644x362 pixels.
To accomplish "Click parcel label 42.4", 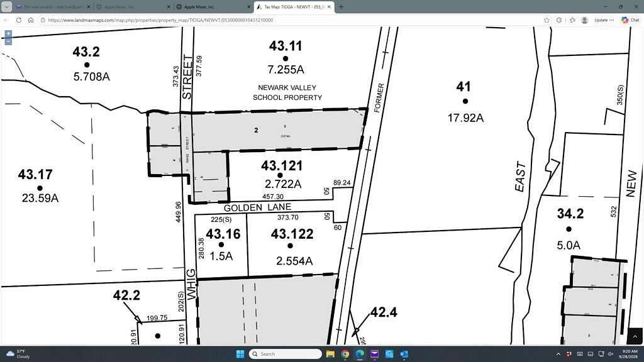I will point(384,312).
